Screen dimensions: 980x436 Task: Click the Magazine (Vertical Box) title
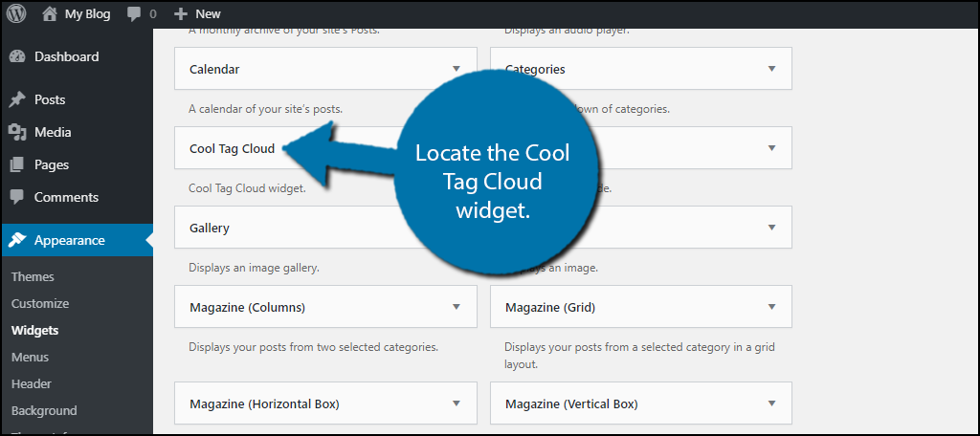pos(571,404)
